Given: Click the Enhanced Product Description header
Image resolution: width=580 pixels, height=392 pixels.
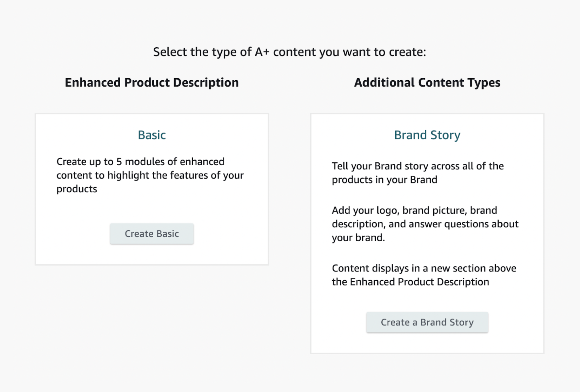Looking at the screenshot, I should [152, 82].
